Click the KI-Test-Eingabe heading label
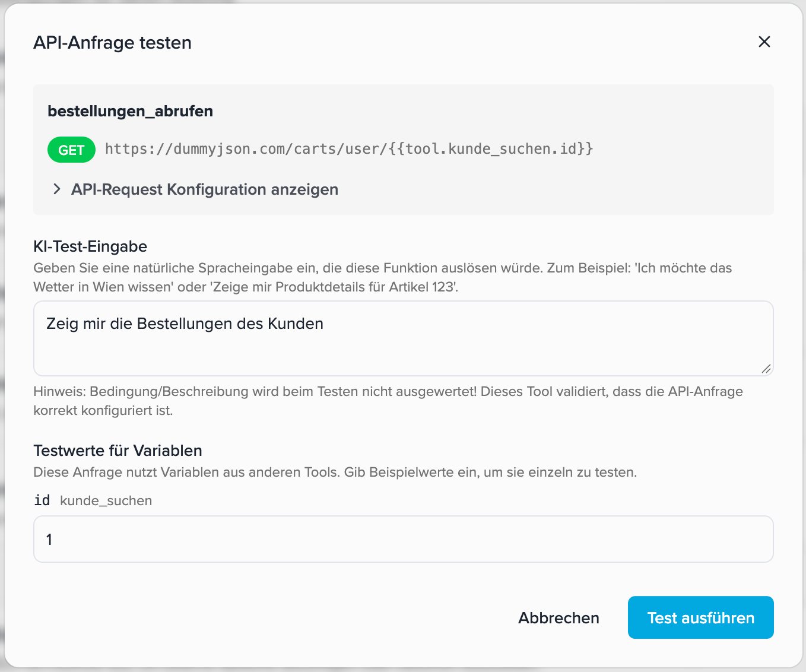The height and width of the screenshot is (672, 806). click(x=90, y=246)
